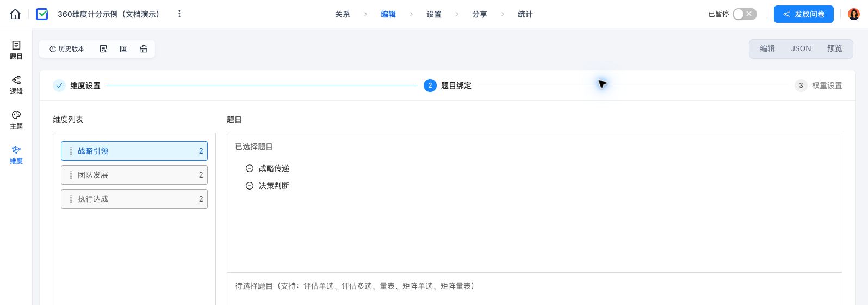The image size is (868, 305).
Task: Open the 逻辑 sidebar panel
Action: pos(16,85)
